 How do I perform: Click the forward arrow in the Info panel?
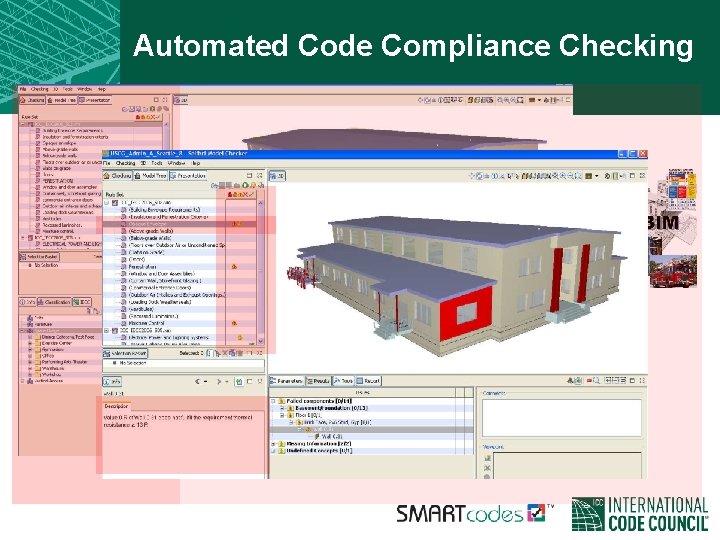coord(219,382)
